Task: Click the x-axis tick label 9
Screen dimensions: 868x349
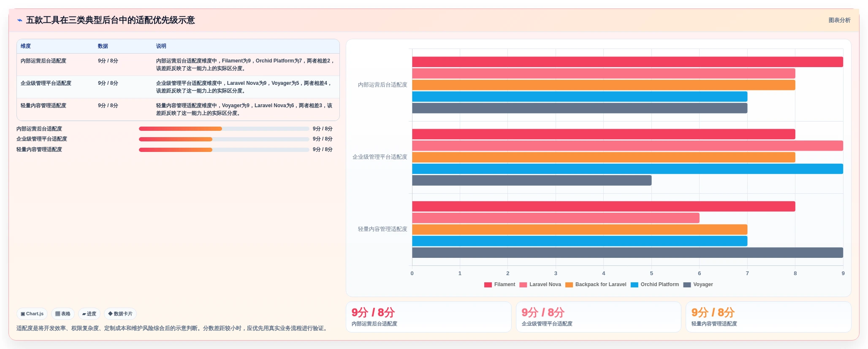Action: [843, 273]
